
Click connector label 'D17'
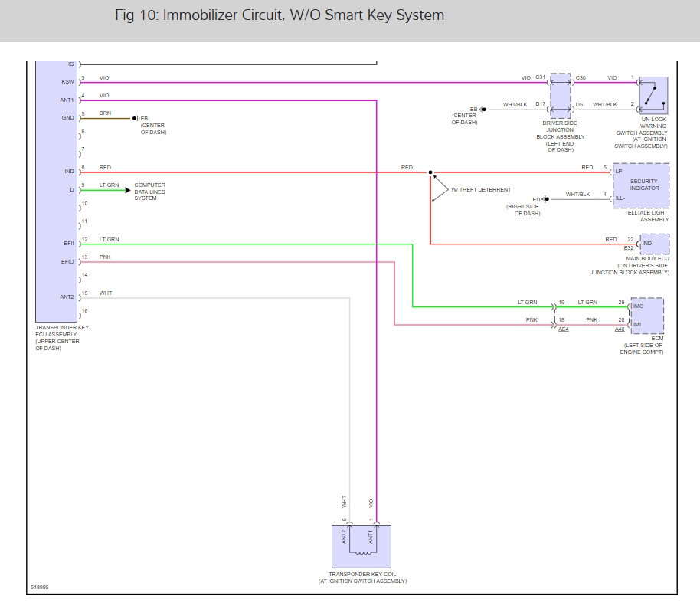541,104
